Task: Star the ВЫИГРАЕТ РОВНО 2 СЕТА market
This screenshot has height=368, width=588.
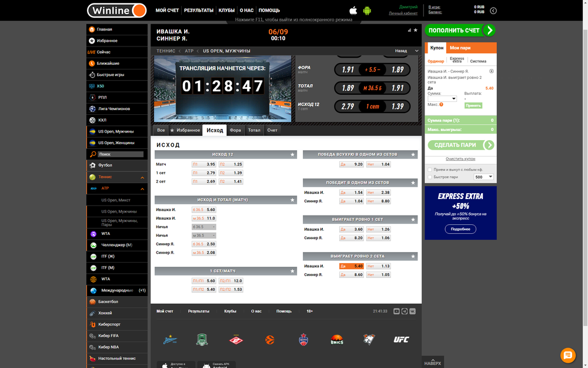Action: point(413,257)
